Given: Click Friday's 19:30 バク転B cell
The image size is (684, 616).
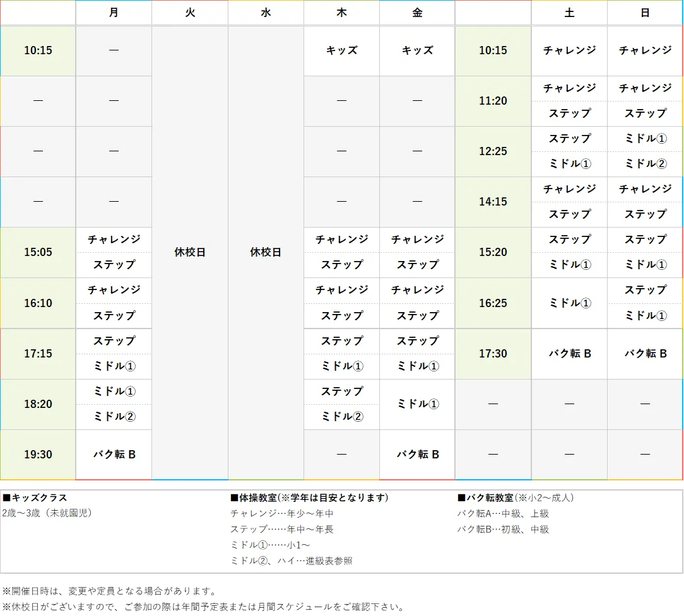Looking at the screenshot, I should [x=416, y=454].
